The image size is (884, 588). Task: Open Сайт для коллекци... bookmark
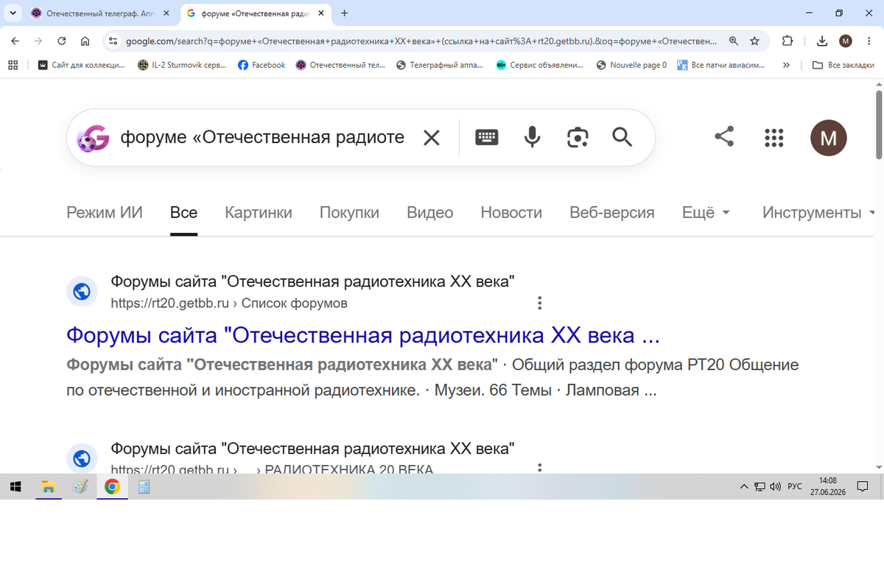pyautogui.click(x=81, y=65)
